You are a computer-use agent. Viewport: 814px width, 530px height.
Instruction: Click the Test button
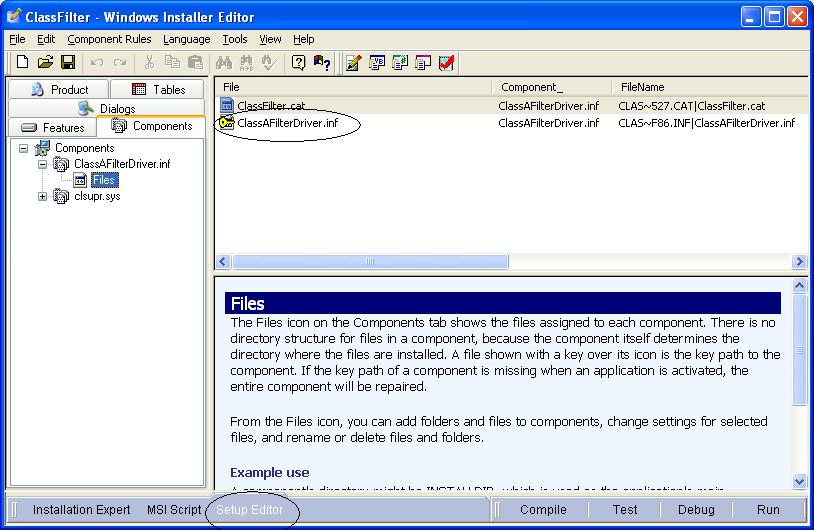point(625,510)
